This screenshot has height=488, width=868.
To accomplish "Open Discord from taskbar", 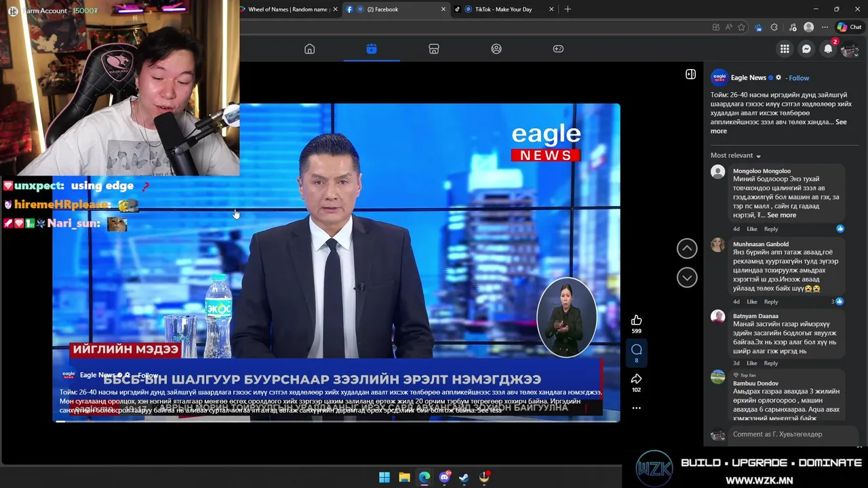I will [445, 477].
